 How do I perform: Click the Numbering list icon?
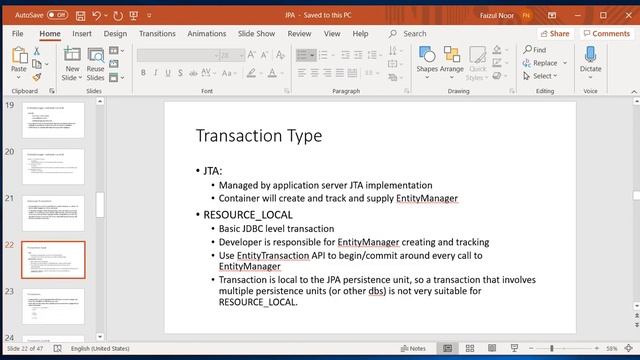(323, 55)
